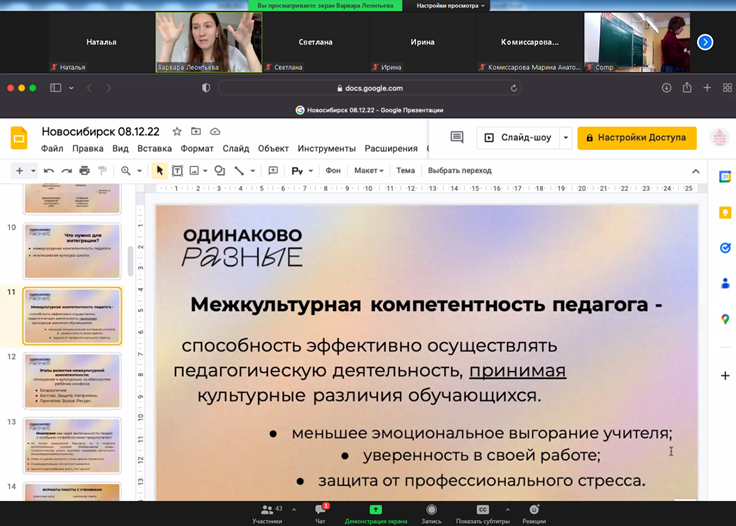Toggle Показать субтитры captions button

[483, 511]
